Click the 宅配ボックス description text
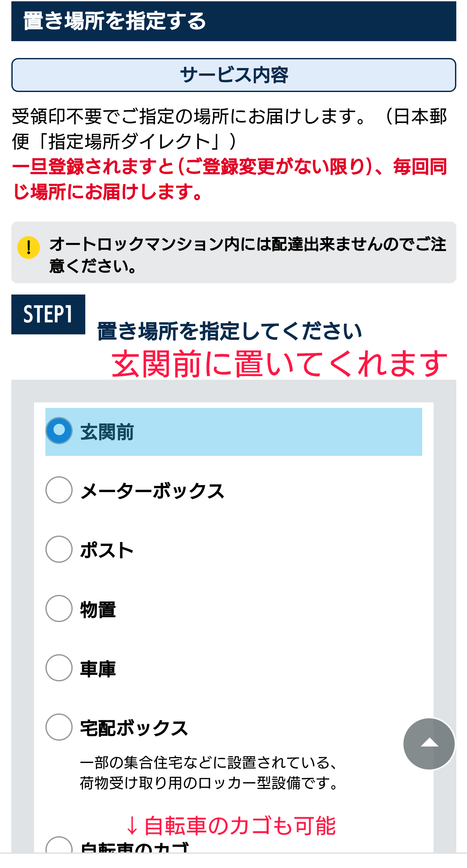 [x=209, y=773]
